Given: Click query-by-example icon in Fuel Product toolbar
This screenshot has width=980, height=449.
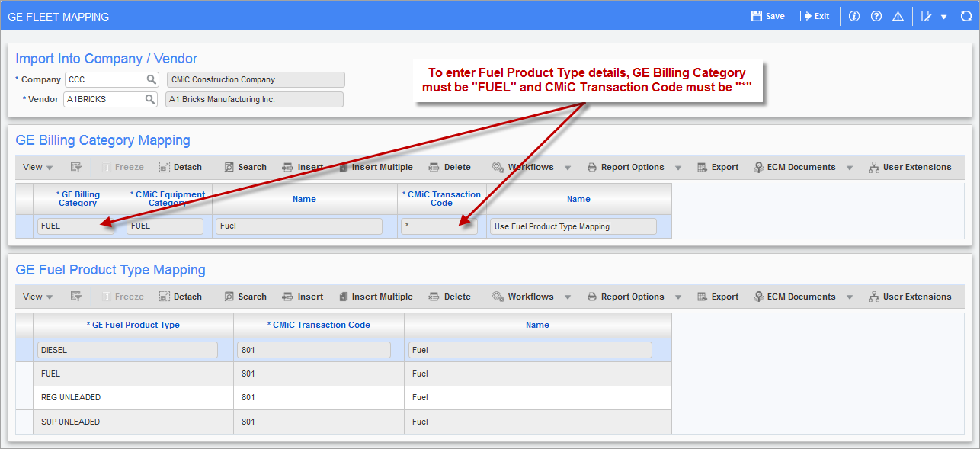Looking at the screenshot, I should point(76,297).
